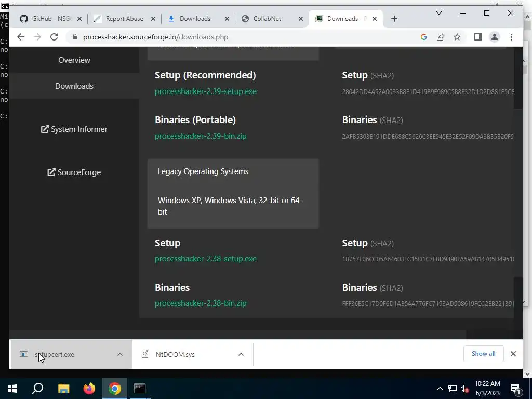Close the Report Abuse tab

(x=153, y=19)
